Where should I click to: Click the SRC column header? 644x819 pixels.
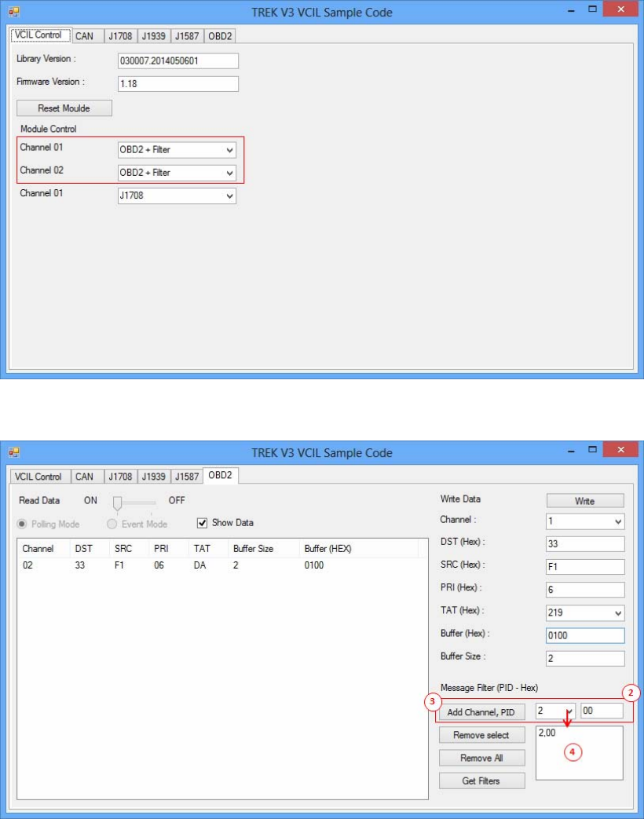point(130,548)
